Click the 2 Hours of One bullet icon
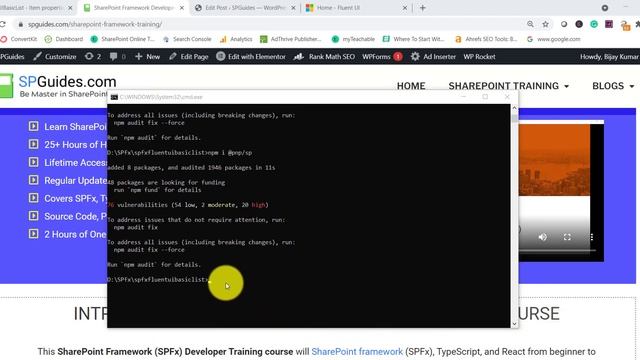 33,234
